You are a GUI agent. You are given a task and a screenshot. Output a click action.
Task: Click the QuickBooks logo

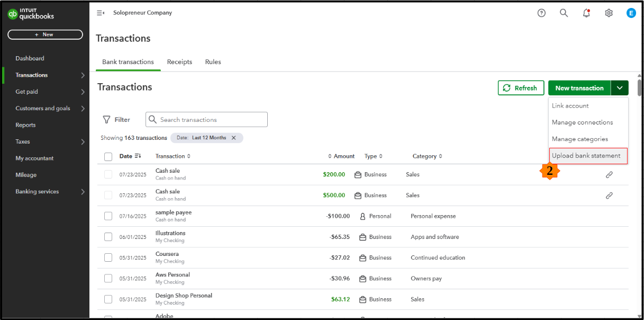31,14
